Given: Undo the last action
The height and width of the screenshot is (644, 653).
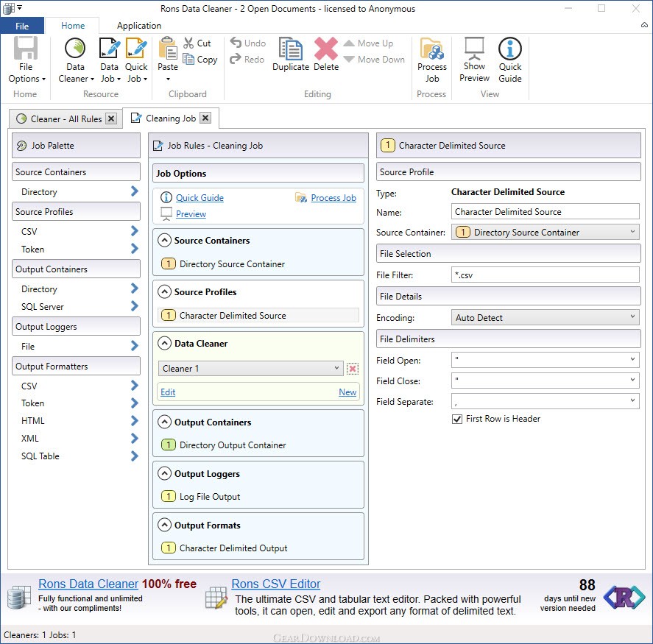Looking at the screenshot, I should [248, 43].
